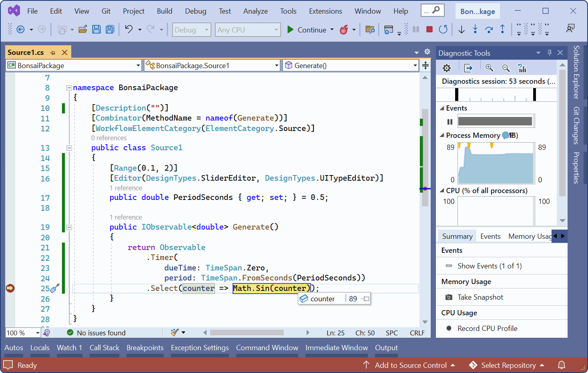Click the horizontal scrollbar in editor
Screen dimensions: 588x373
coord(247,333)
